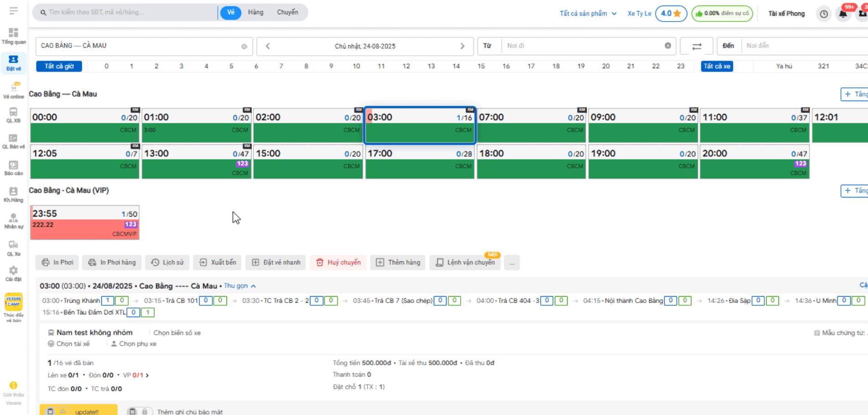
Task: Select the Vé search mode toggle
Action: coord(231,12)
